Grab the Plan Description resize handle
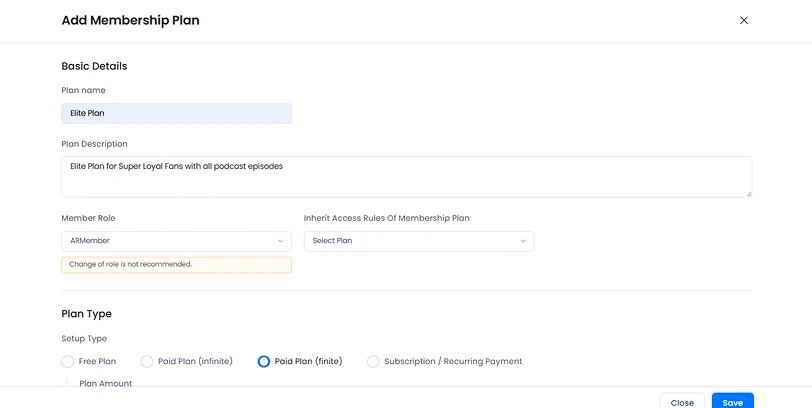Viewport: 812px width, 408px height. (747, 192)
